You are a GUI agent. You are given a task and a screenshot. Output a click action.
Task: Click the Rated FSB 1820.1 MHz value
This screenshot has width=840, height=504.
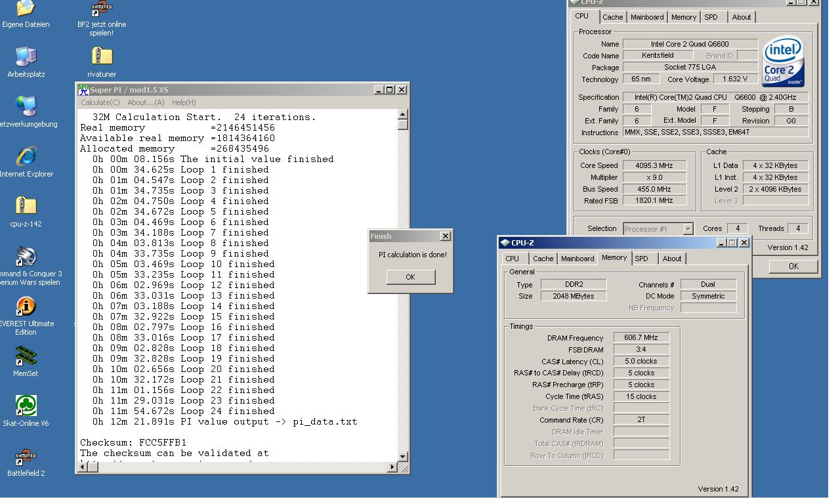(655, 201)
